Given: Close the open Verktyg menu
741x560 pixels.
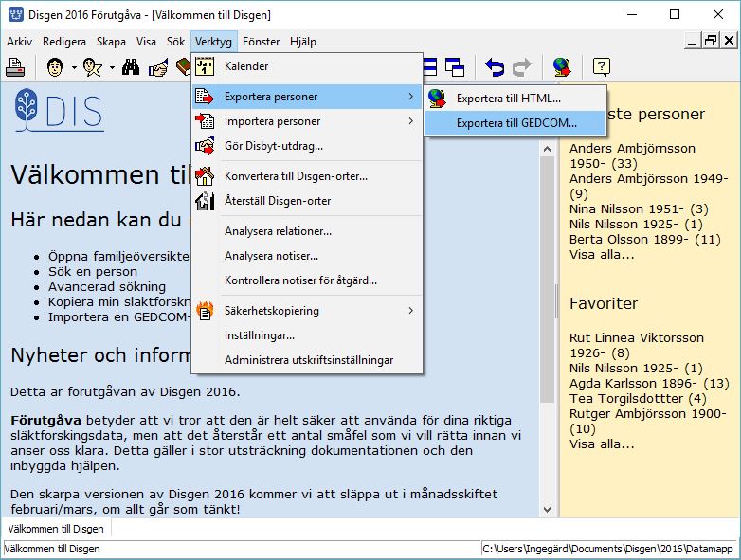Looking at the screenshot, I should (x=213, y=42).
